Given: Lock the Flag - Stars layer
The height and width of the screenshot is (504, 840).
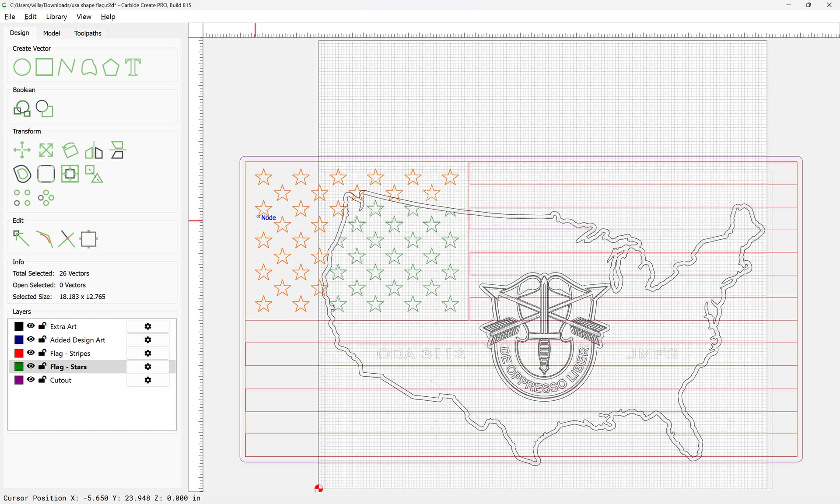Looking at the screenshot, I should point(42,366).
